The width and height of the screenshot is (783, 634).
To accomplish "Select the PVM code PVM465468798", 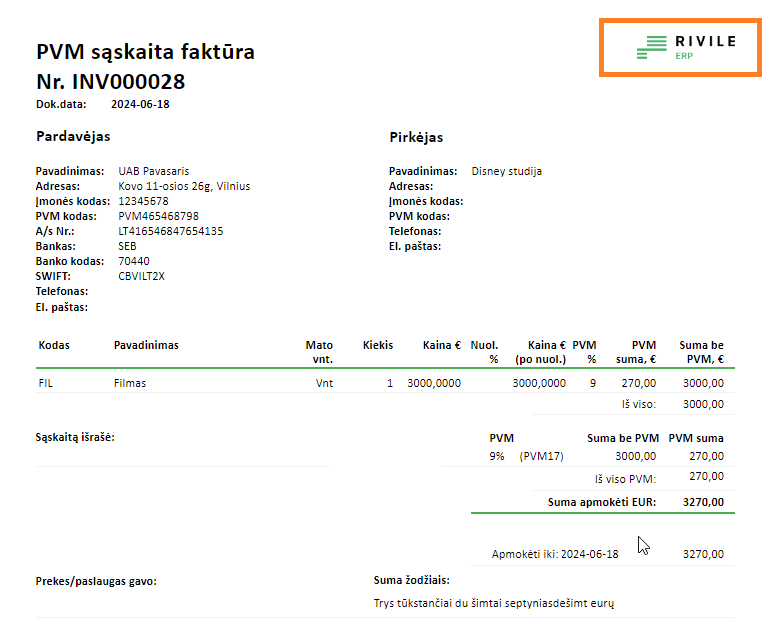I will [158, 216].
